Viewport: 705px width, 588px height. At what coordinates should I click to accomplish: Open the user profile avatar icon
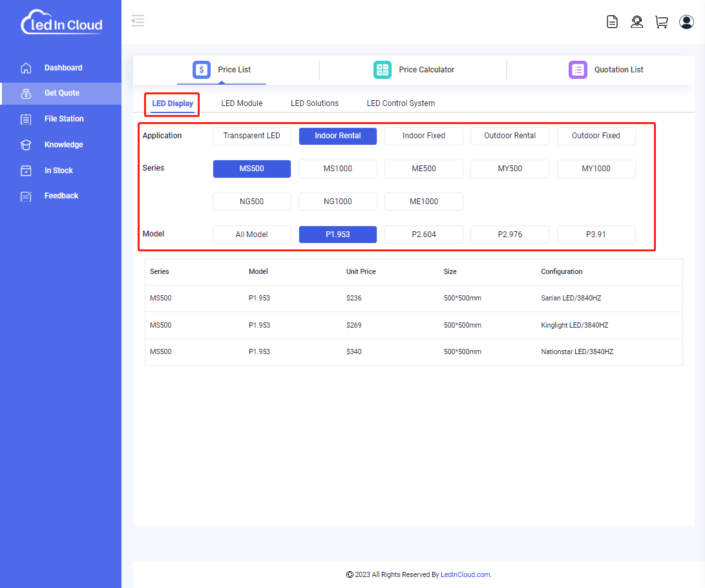686,22
